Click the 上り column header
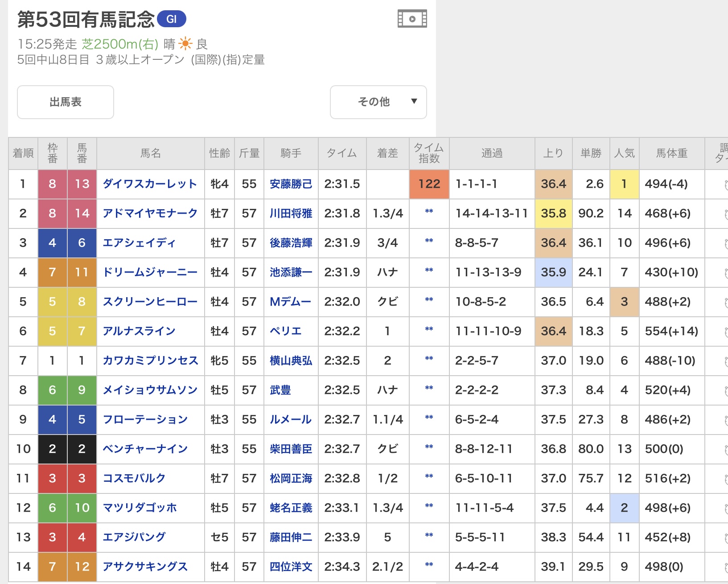 [553, 153]
